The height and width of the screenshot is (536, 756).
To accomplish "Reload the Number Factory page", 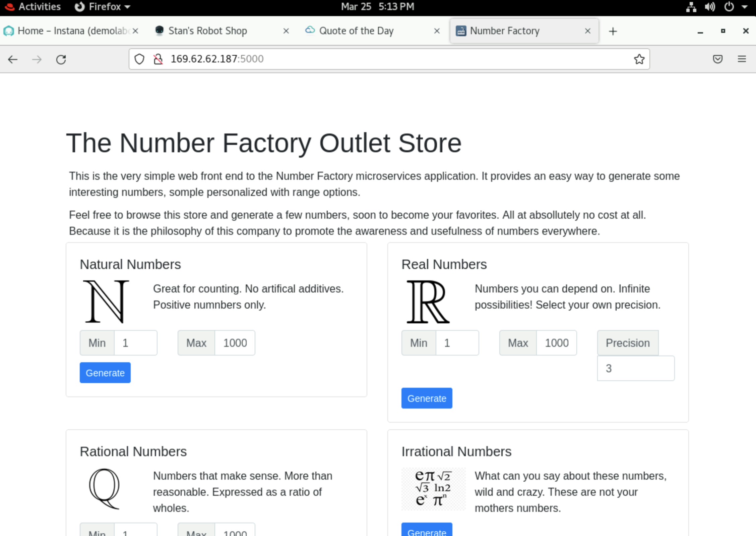I will 61,59.
